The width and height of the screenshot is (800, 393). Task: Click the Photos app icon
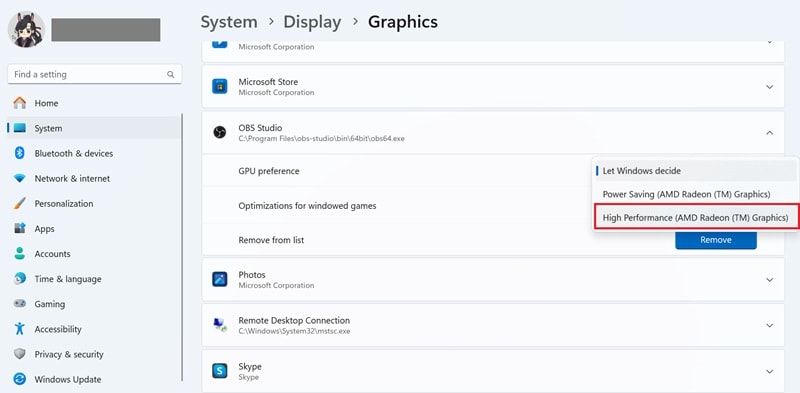(219, 280)
